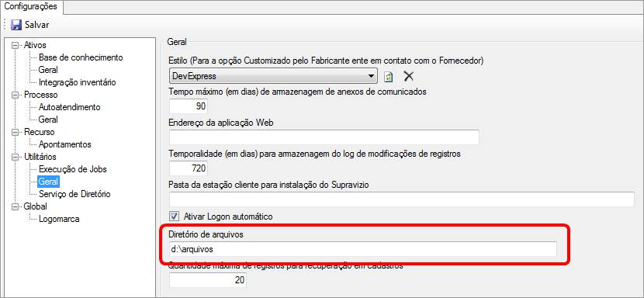The image size is (644, 298).
Task: Click the Salvar button label
Action: click(x=37, y=25)
